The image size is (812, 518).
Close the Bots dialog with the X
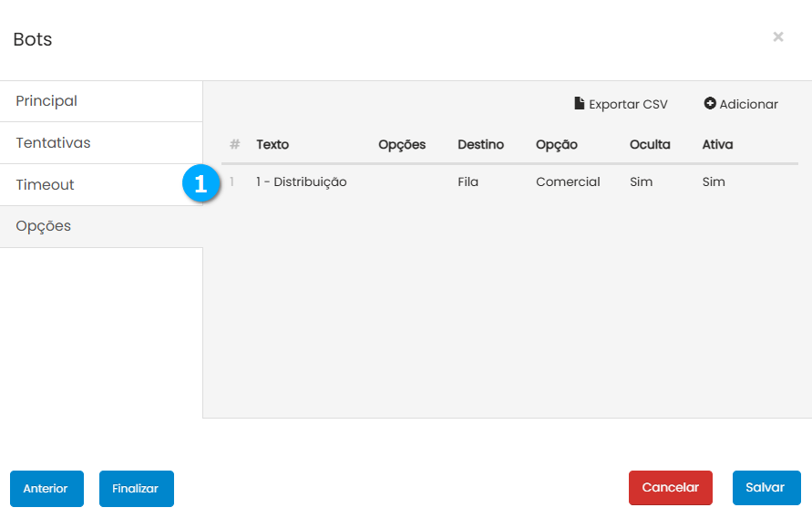[x=777, y=37]
